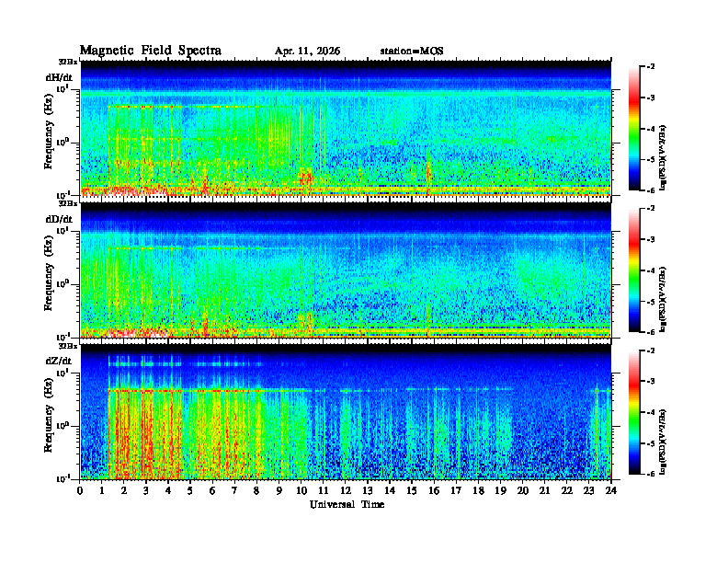This screenshot has height=563, width=728.
Task: Click hour "9" on the Universal Time axis
Action: (x=279, y=491)
